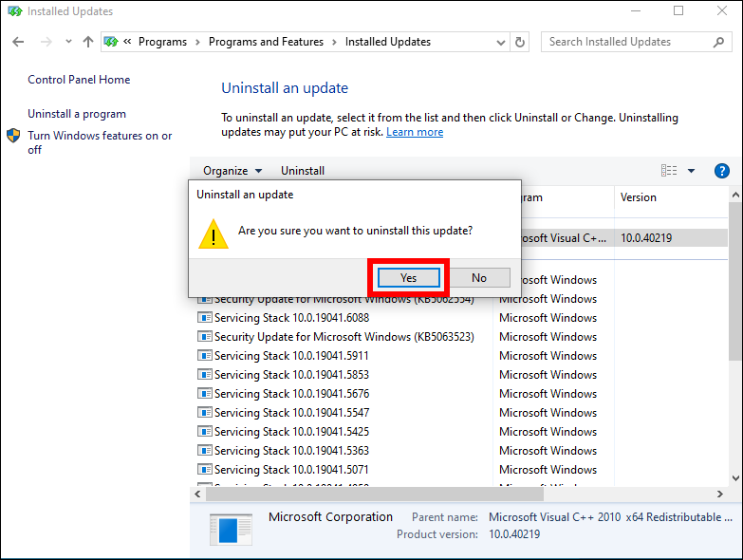Click No to cancel the uninstall

[x=479, y=278]
